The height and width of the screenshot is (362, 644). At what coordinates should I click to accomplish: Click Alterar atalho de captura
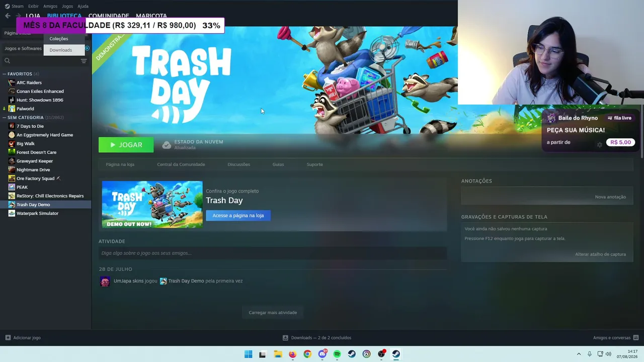pyautogui.click(x=600, y=254)
